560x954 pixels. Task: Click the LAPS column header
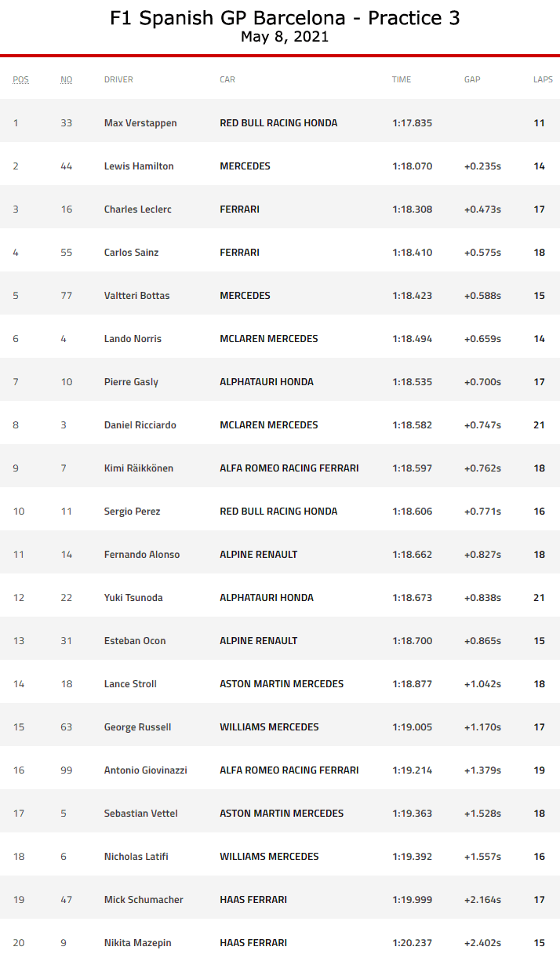coord(543,79)
